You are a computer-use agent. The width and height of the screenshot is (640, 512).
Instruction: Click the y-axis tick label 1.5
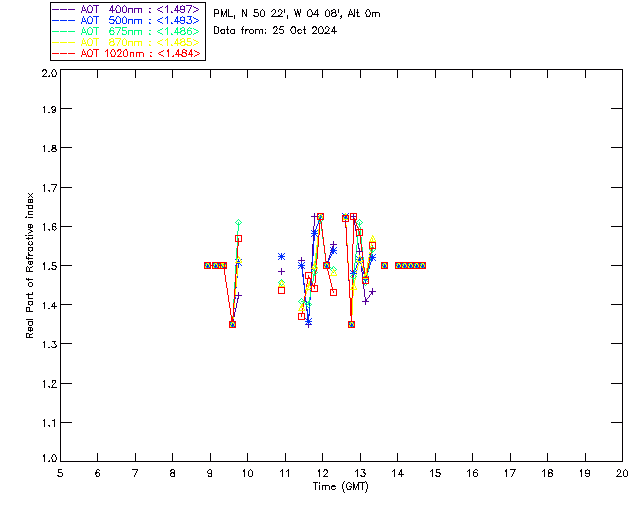49,266
